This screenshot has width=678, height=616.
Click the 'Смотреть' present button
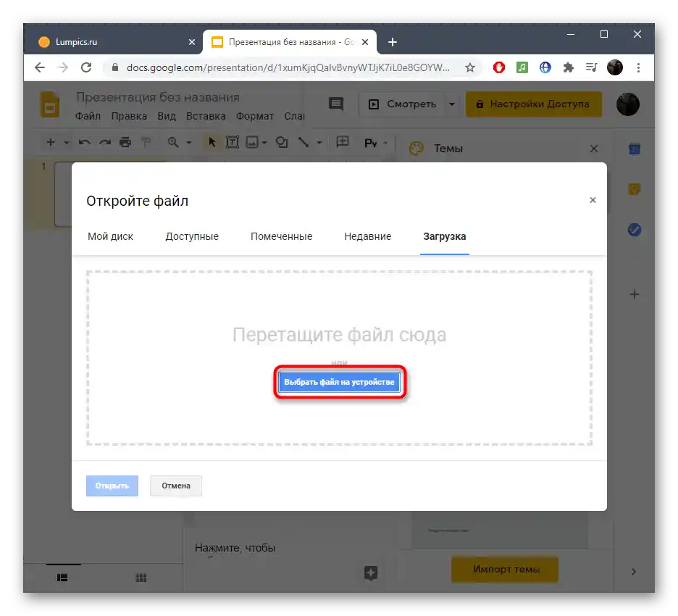point(402,104)
